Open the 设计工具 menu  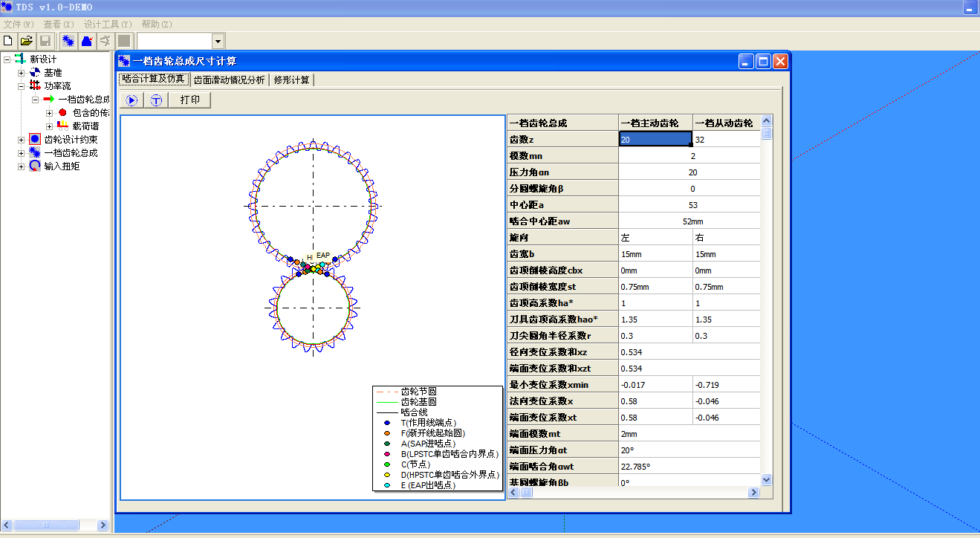(108, 25)
